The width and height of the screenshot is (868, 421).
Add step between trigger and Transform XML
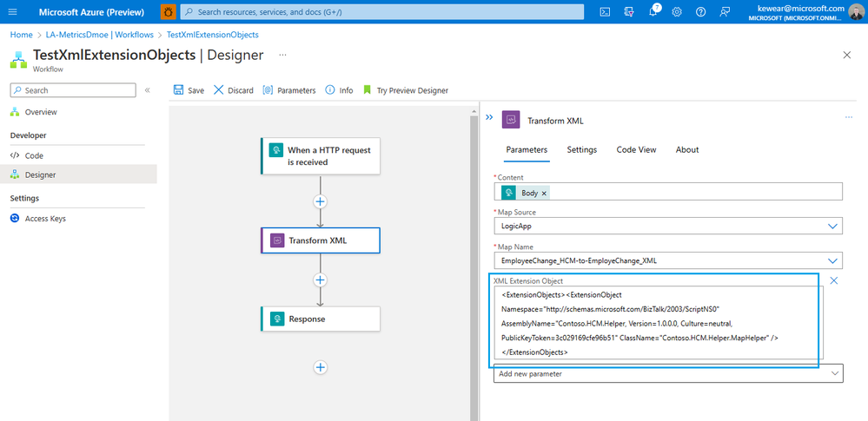(x=320, y=201)
